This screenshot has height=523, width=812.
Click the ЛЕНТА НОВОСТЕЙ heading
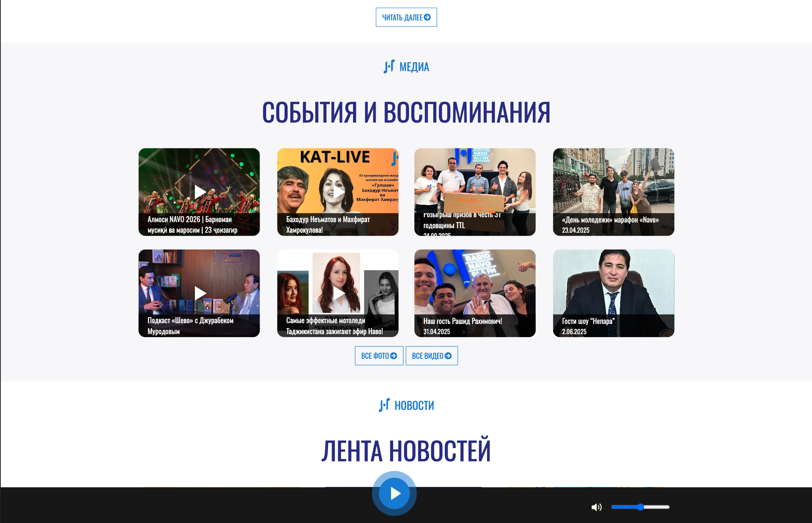tap(406, 451)
